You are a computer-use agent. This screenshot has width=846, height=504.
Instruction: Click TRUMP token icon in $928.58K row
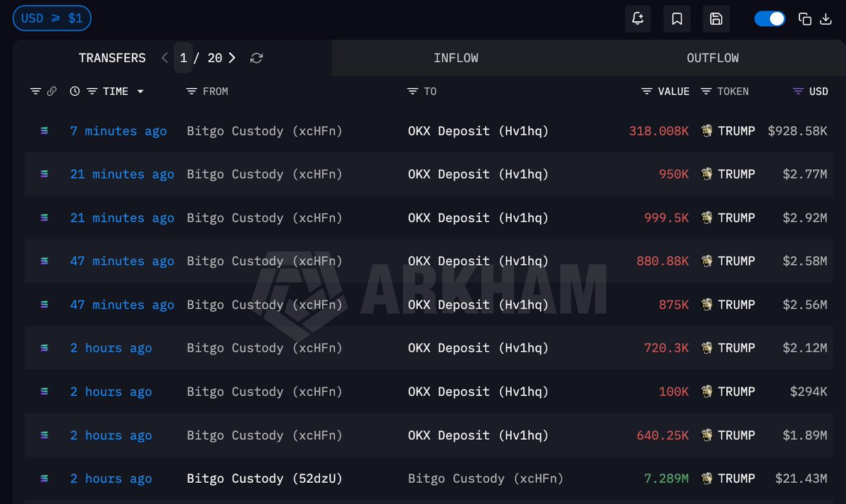(x=707, y=131)
